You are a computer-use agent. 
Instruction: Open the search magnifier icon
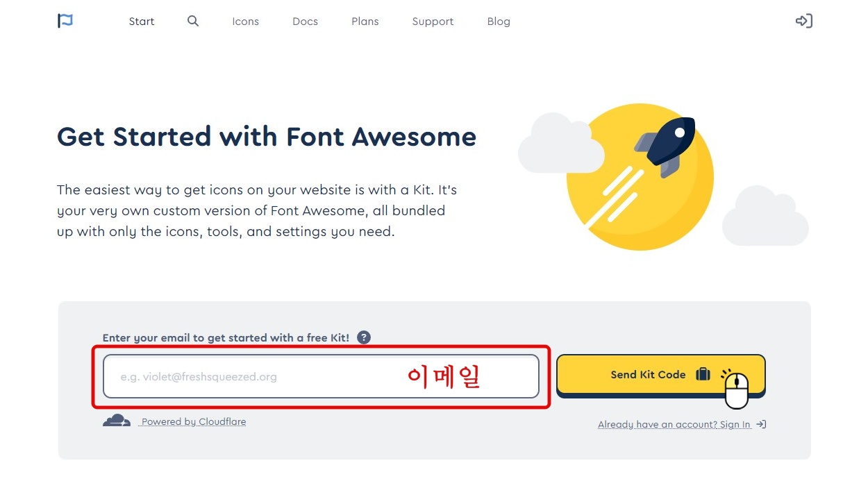[x=193, y=22]
